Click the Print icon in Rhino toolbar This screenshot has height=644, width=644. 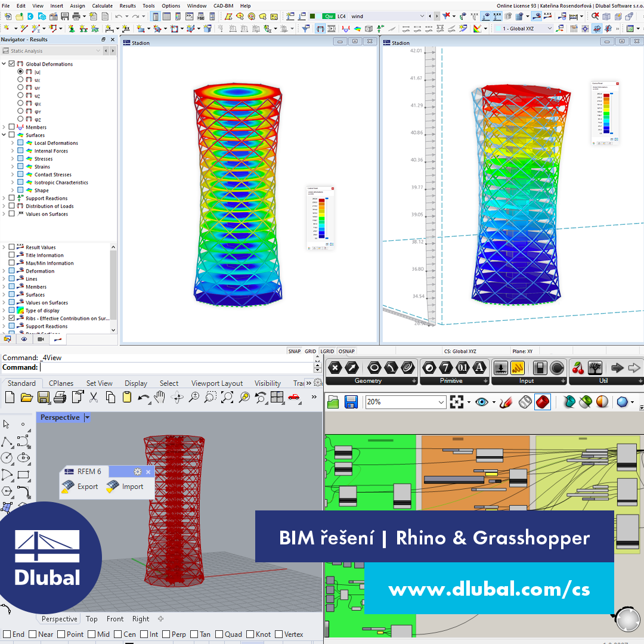click(x=60, y=397)
